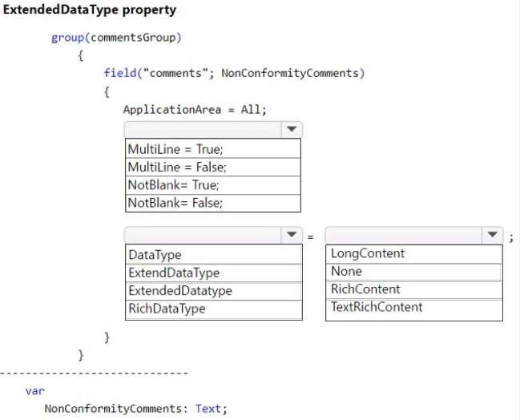Open the dropdown arrow above MultiLine options
520x420 pixels.
(291, 129)
